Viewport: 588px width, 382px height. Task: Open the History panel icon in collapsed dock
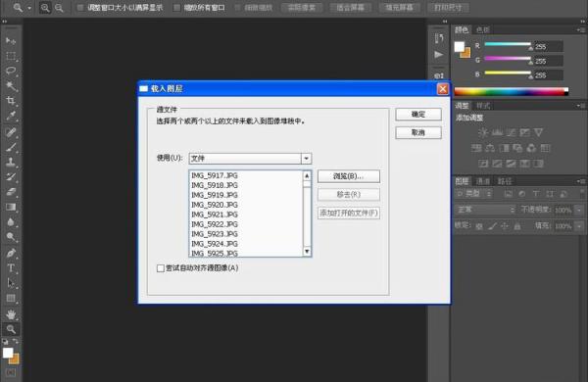[439, 38]
